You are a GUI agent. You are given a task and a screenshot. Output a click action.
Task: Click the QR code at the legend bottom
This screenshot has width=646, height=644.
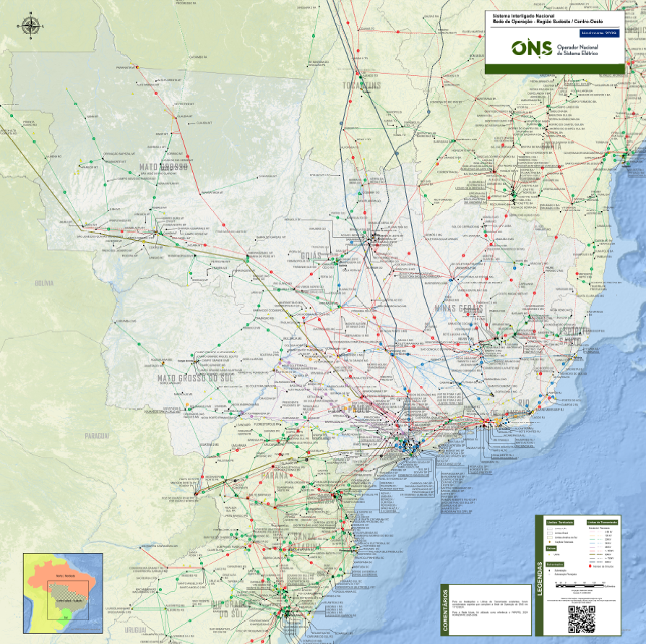[582, 618]
